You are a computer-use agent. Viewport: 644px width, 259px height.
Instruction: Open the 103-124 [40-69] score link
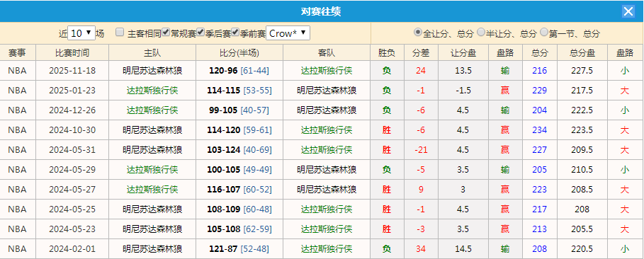tap(239, 150)
